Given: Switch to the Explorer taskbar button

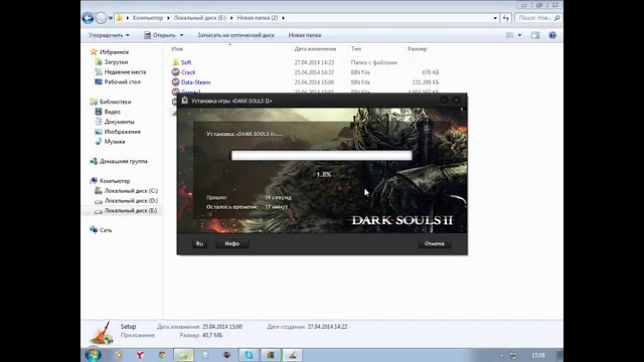Looking at the screenshot, I should pyautogui.click(x=184, y=355).
